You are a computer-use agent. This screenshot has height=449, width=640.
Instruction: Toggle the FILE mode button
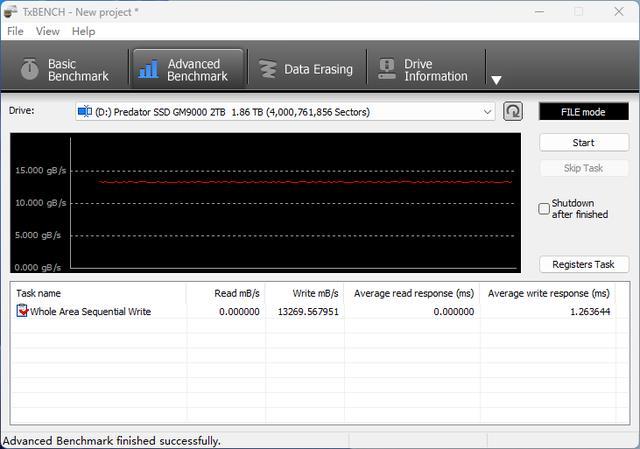(x=584, y=112)
